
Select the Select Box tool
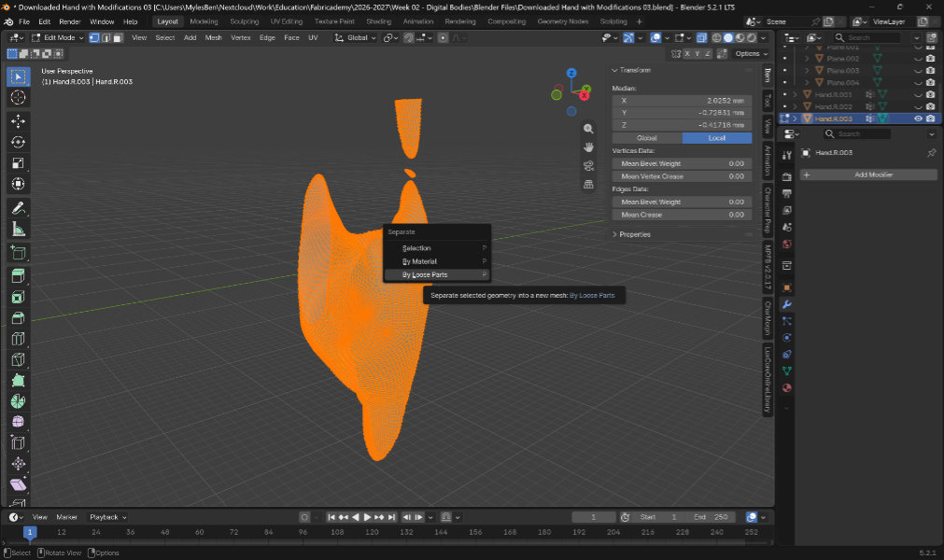(18, 77)
